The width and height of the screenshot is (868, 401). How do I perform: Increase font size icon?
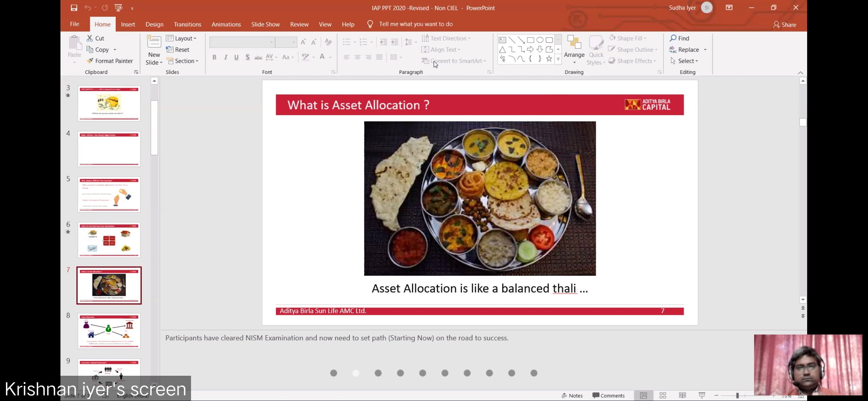(x=303, y=42)
